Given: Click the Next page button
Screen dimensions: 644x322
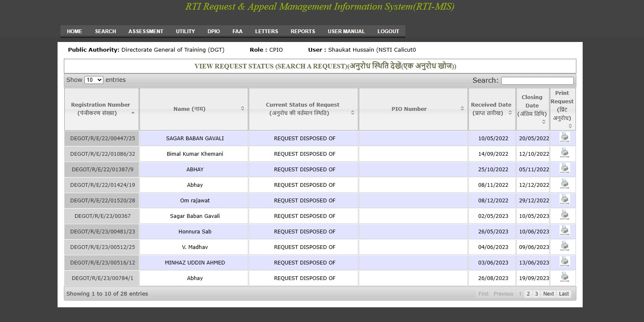Looking at the screenshot, I should (548, 294).
